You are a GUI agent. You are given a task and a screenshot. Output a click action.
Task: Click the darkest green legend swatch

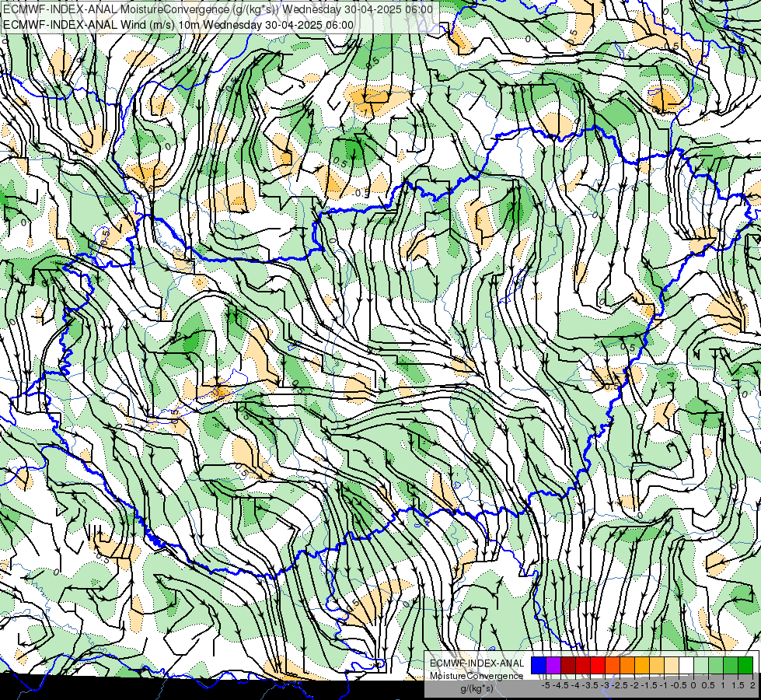[745, 665]
